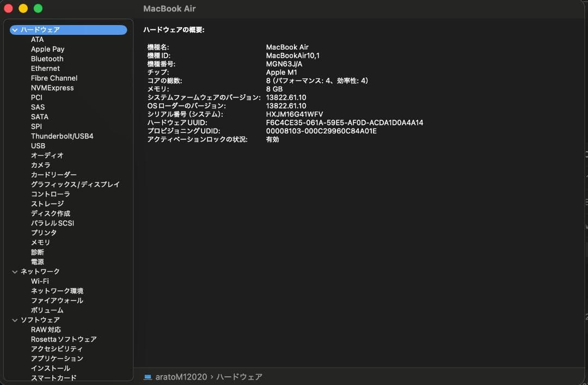Collapse the ハードウェア section chevron
The width and height of the screenshot is (588, 385).
tap(15, 30)
